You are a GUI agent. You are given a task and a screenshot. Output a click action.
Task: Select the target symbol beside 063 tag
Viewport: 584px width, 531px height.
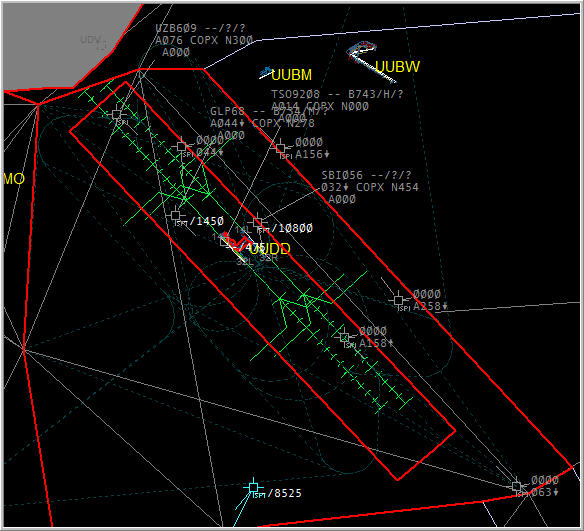pyautogui.click(x=516, y=486)
